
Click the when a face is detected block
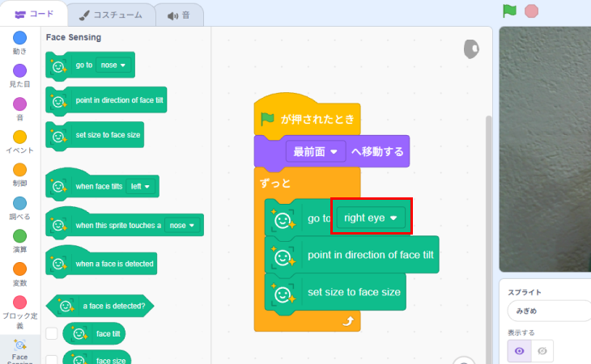[x=102, y=264]
